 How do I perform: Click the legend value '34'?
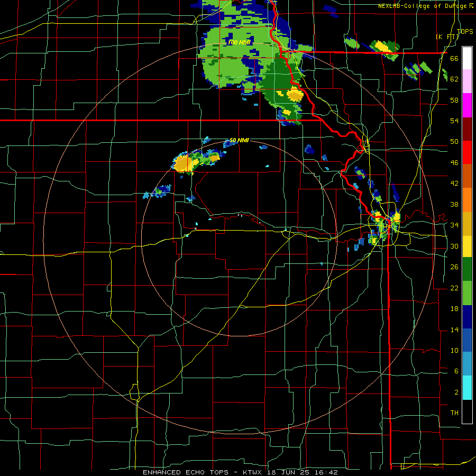[454, 225]
